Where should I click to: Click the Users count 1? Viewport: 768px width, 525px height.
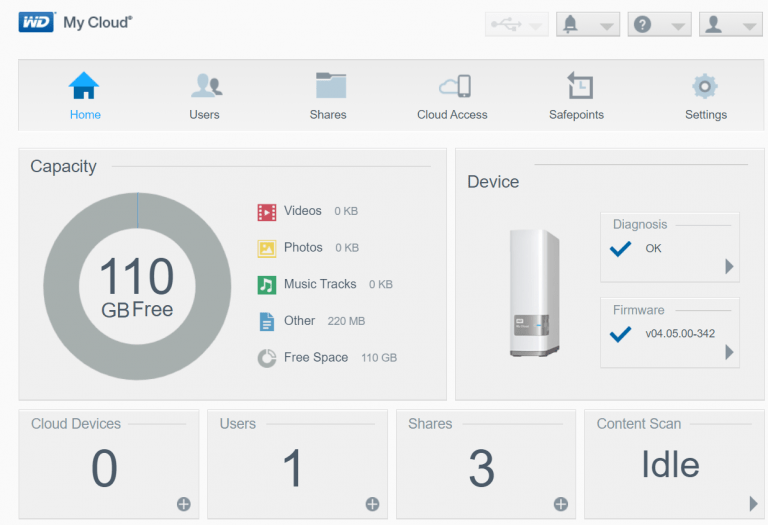pyautogui.click(x=292, y=469)
